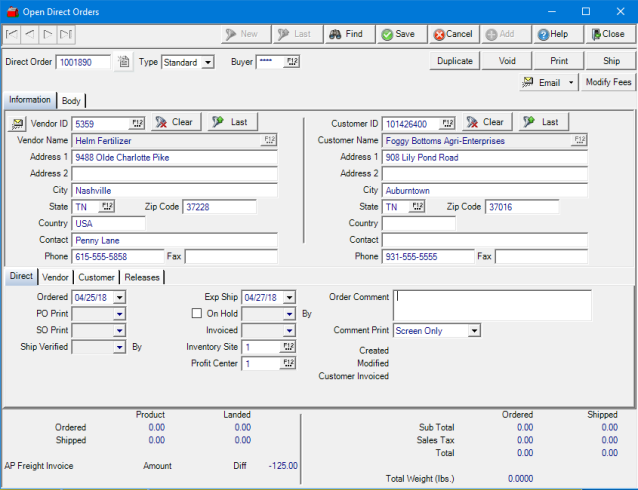Click the Modify Fees button
Screen dimensions: 638x490
(x=608, y=82)
